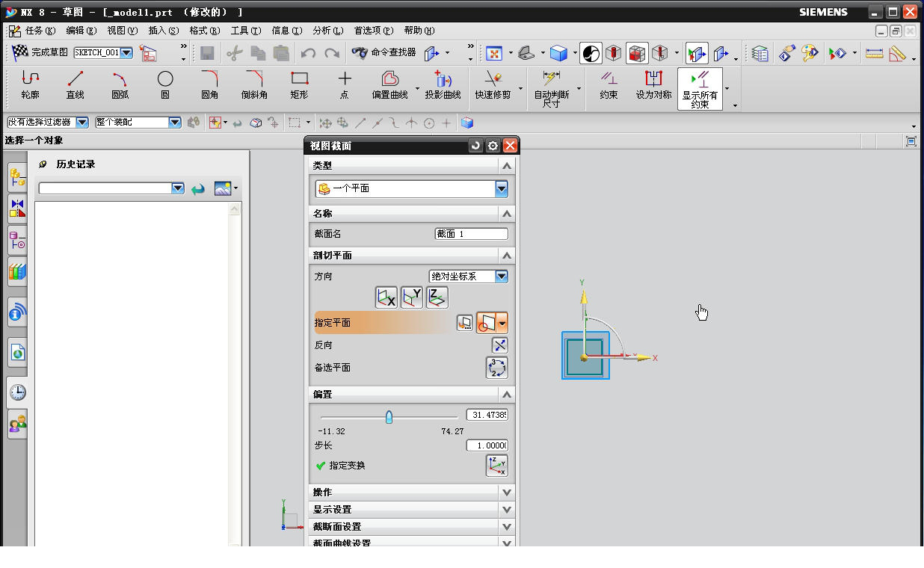Open history record dropdown in side panel

(x=177, y=188)
